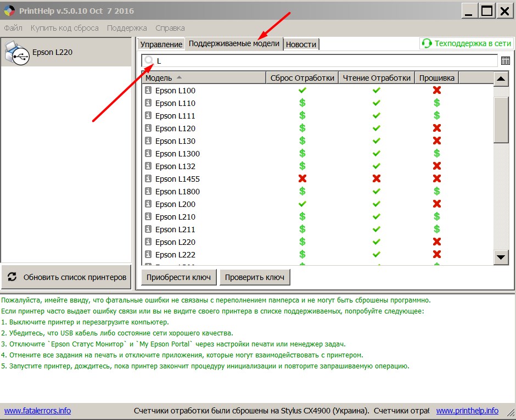The height and width of the screenshot is (420, 516).
Task: Open the Файл menu
Action: point(13,28)
